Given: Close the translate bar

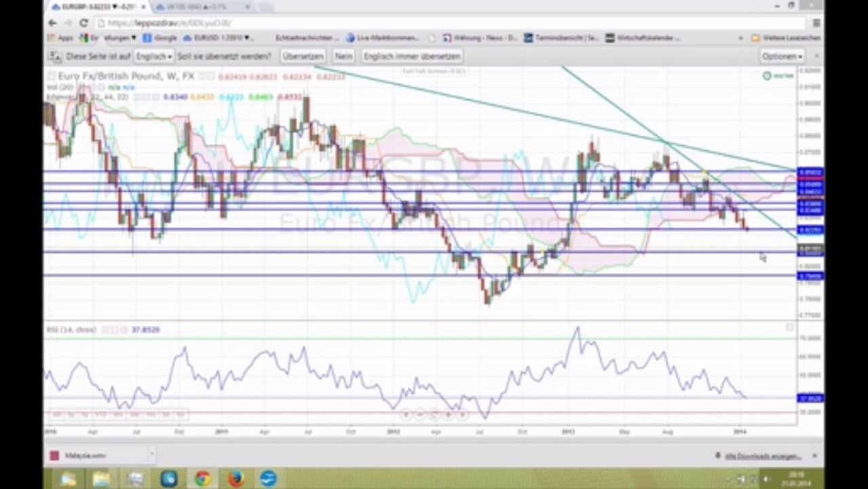Looking at the screenshot, I should 816,56.
